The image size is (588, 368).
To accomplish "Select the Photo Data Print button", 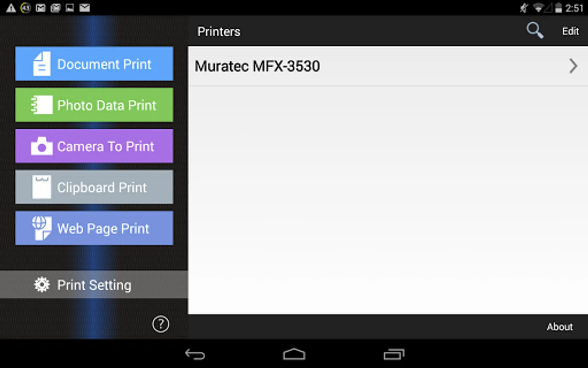I will point(94,105).
